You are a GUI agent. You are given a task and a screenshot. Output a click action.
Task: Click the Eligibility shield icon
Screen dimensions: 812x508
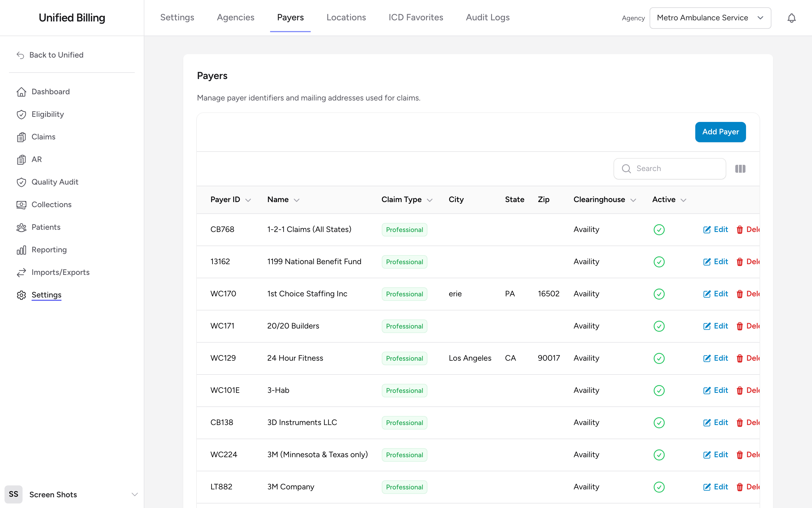coord(21,114)
